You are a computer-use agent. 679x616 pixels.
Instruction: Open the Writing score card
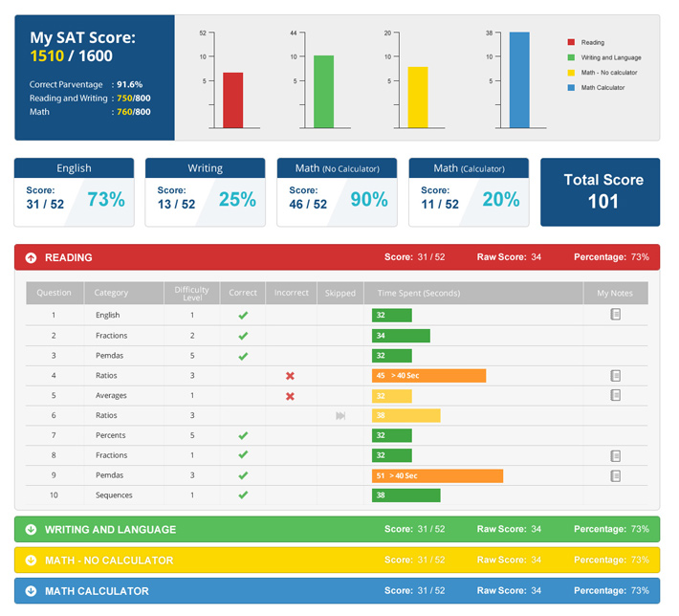(206, 192)
